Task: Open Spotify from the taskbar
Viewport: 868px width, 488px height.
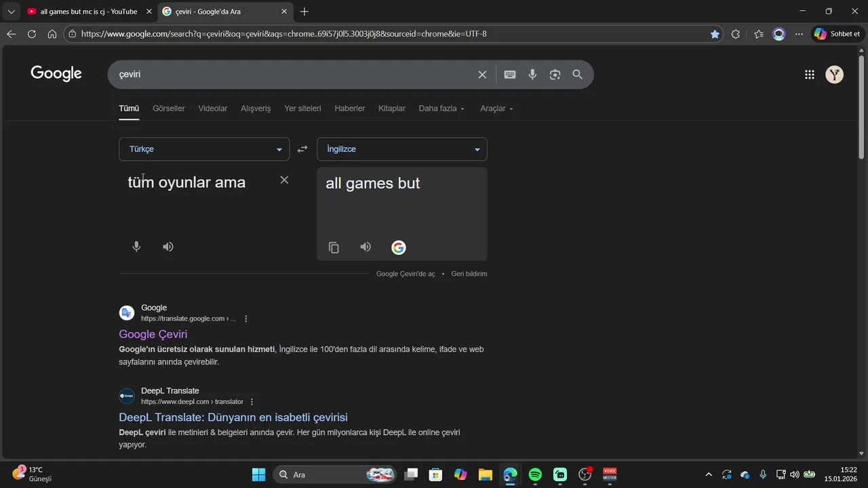Action: [535, 474]
